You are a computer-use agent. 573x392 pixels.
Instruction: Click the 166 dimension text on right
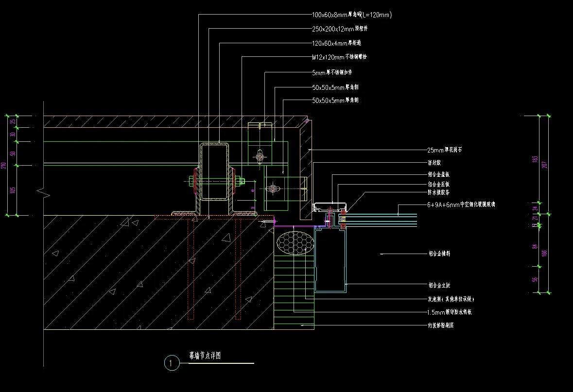pyautogui.click(x=544, y=253)
